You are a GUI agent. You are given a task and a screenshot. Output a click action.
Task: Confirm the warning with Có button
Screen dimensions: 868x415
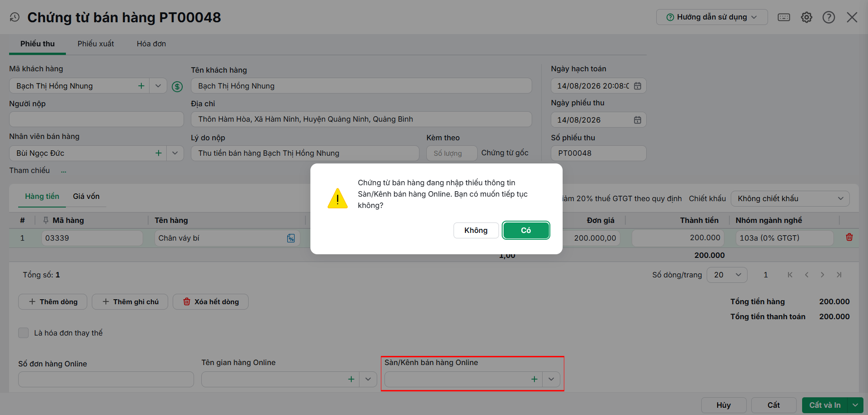point(526,230)
